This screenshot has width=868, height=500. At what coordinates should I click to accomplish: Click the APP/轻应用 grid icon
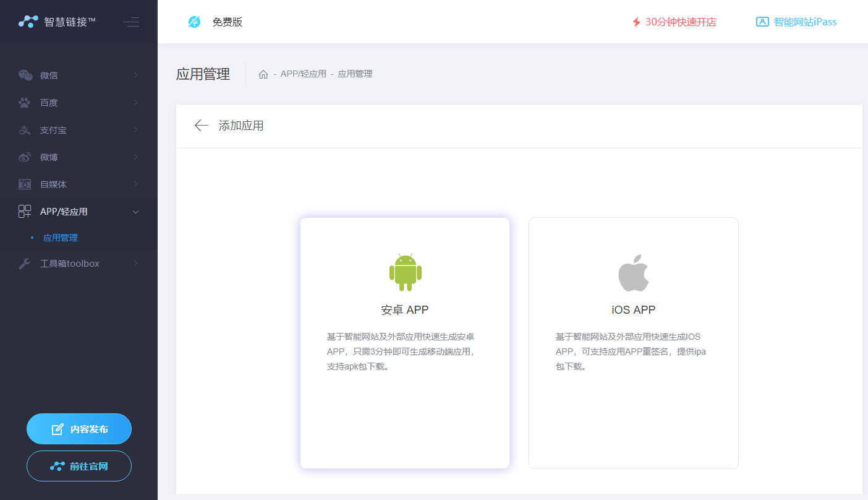25,212
